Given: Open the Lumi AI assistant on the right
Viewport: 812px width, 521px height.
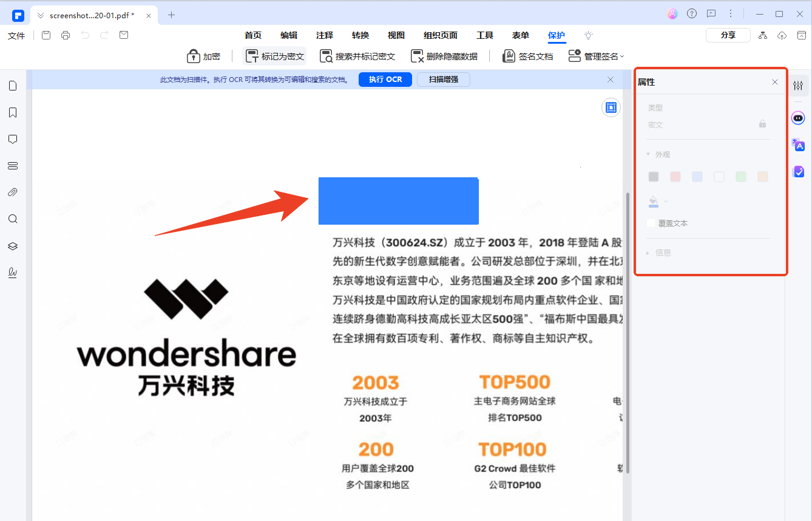Looking at the screenshot, I should (x=797, y=118).
